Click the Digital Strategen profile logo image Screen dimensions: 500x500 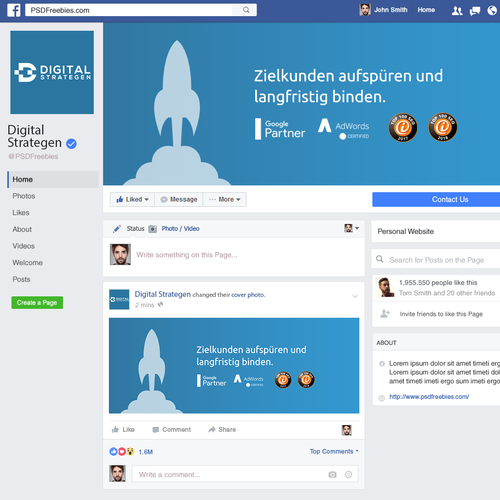(x=52, y=72)
